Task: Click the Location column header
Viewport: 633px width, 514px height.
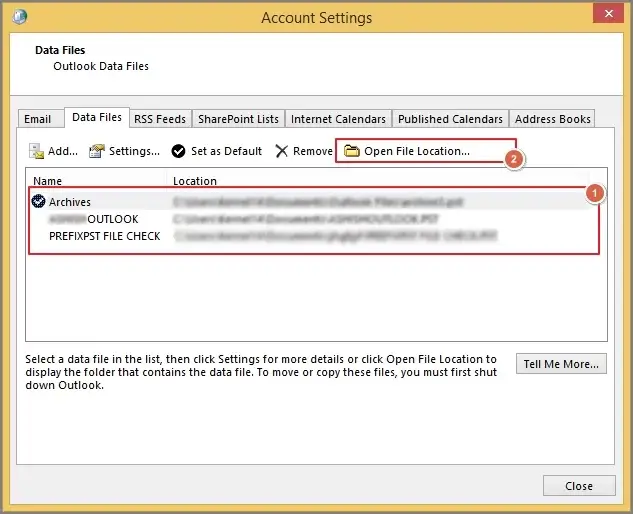Action: pos(195,181)
